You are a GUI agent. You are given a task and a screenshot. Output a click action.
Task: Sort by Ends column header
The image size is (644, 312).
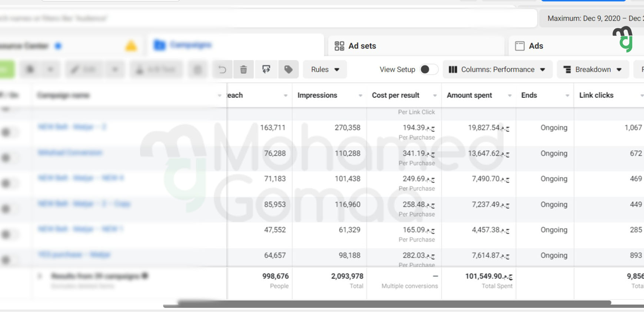coord(529,95)
